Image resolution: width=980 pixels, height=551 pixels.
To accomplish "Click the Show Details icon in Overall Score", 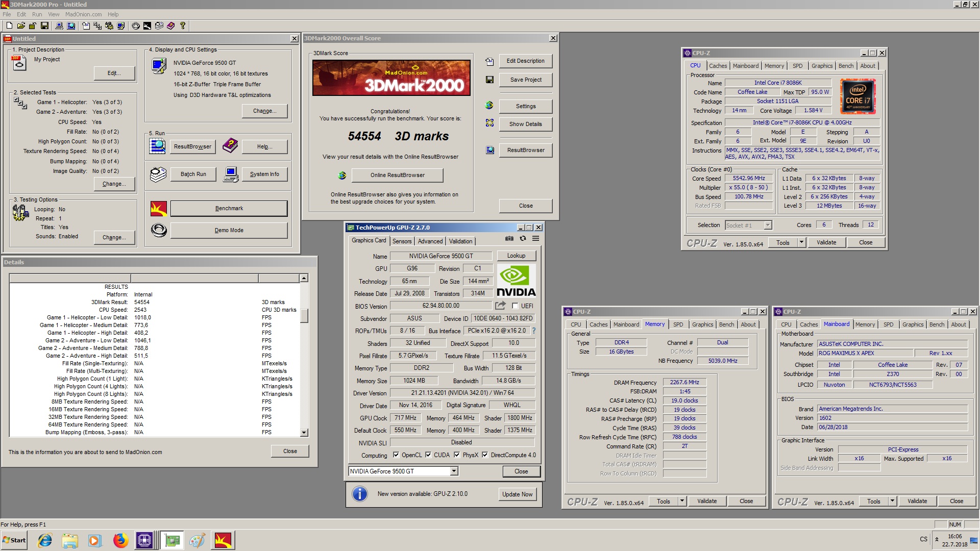I will click(489, 123).
